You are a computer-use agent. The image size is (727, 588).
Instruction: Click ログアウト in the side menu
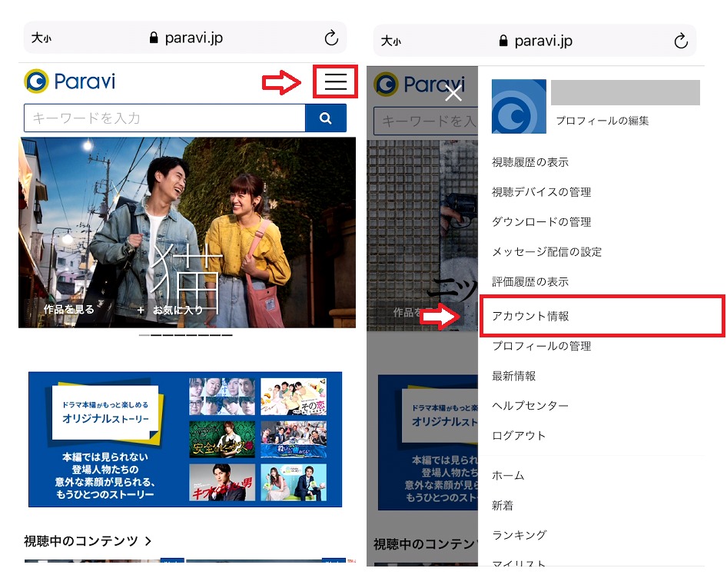pos(519,436)
